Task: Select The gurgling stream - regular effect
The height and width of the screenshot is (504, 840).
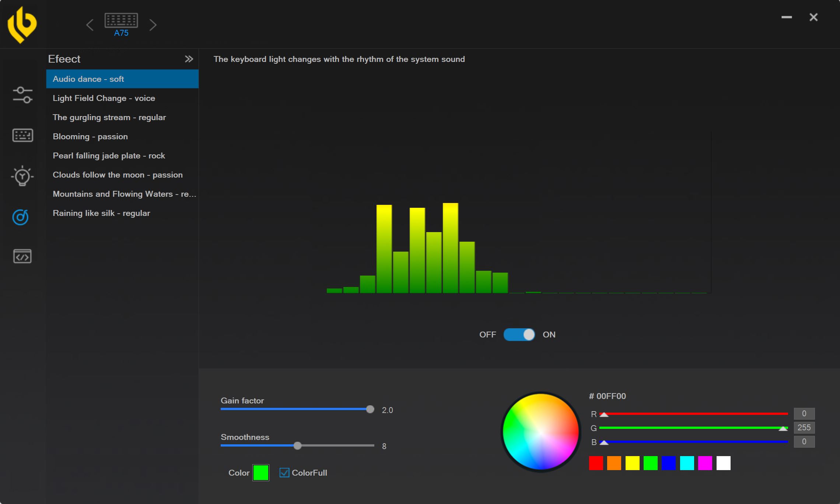Action: pyautogui.click(x=122, y=117)
